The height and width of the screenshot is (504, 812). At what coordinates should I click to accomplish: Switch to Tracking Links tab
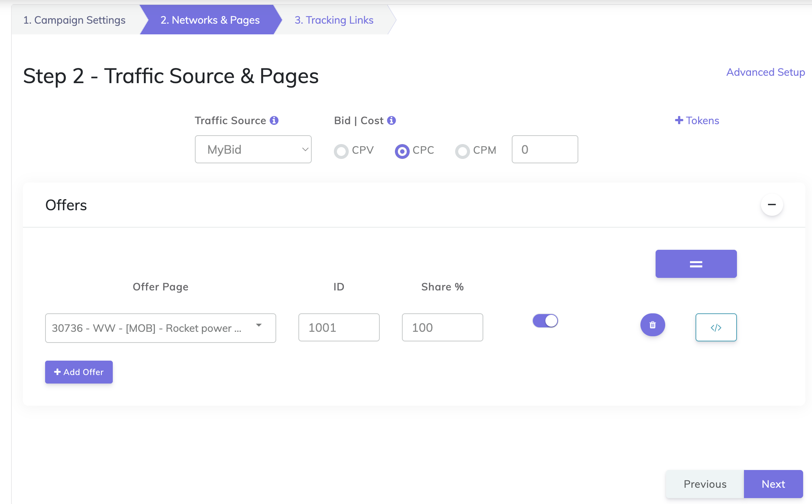[x=334, y=20]
